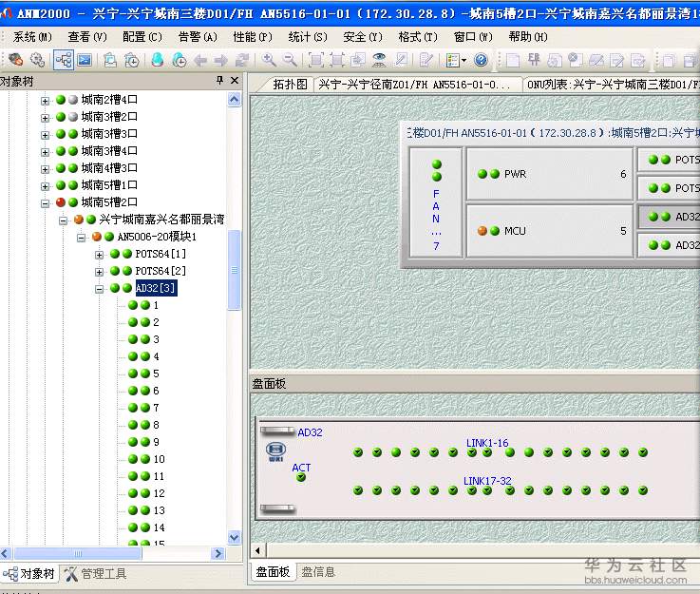Viewport: 700px width, 594px height.
Task: Click the eye overview toolbar icon
Action: [379, 59]
